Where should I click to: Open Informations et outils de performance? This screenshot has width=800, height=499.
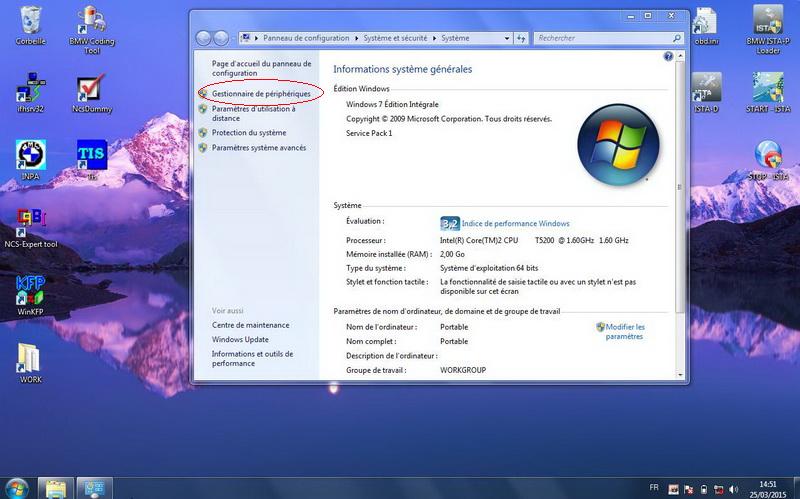[x=253, y=359]
